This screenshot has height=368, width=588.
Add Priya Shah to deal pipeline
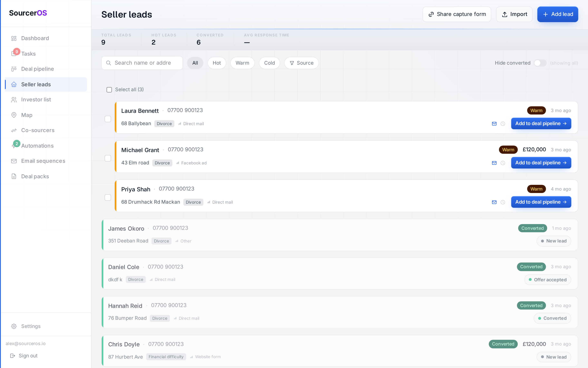tap(541, 202)
